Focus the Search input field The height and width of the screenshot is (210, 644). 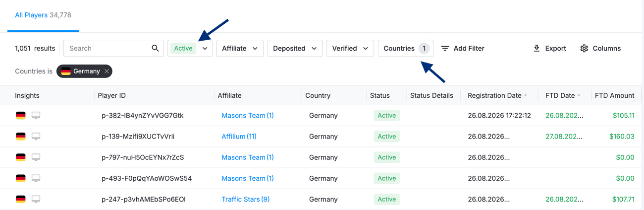point(113,48)
